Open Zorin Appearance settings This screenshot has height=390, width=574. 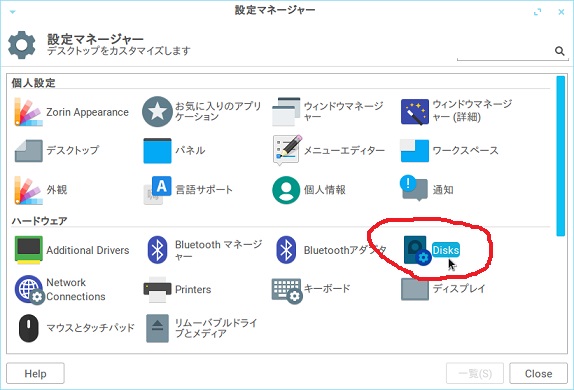click(71, 112)
